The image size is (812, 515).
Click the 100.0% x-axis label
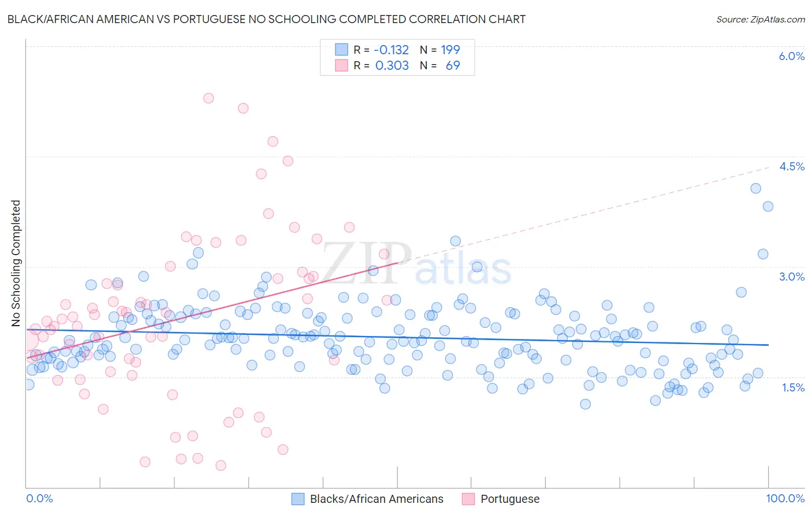785,498
